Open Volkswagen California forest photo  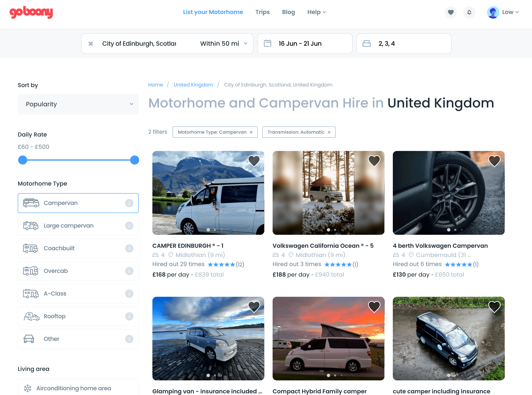pos(328,193)
